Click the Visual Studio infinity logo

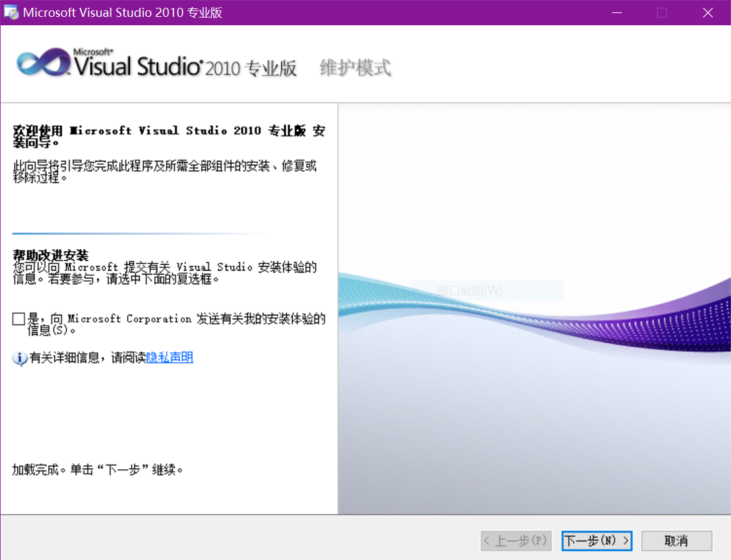pyautogui.click(x=43, y=63)
